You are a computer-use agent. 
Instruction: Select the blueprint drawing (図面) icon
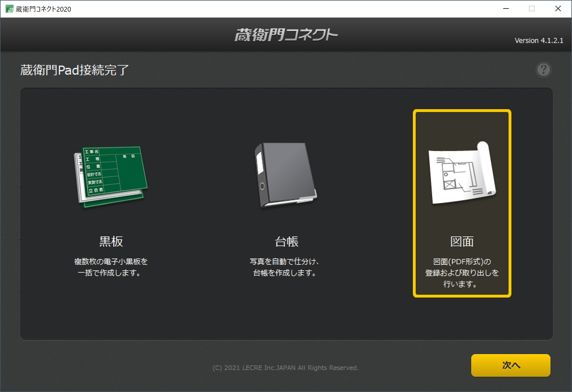tap(462, 173)
